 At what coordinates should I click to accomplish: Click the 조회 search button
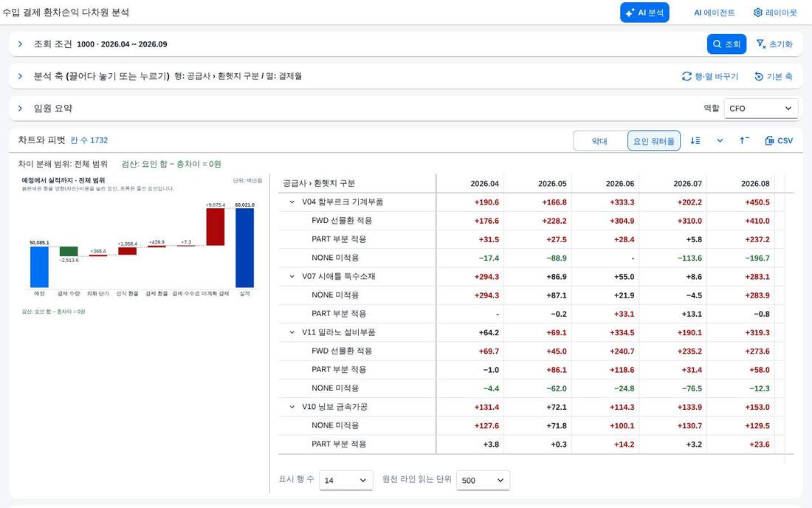tap(726, 44)
